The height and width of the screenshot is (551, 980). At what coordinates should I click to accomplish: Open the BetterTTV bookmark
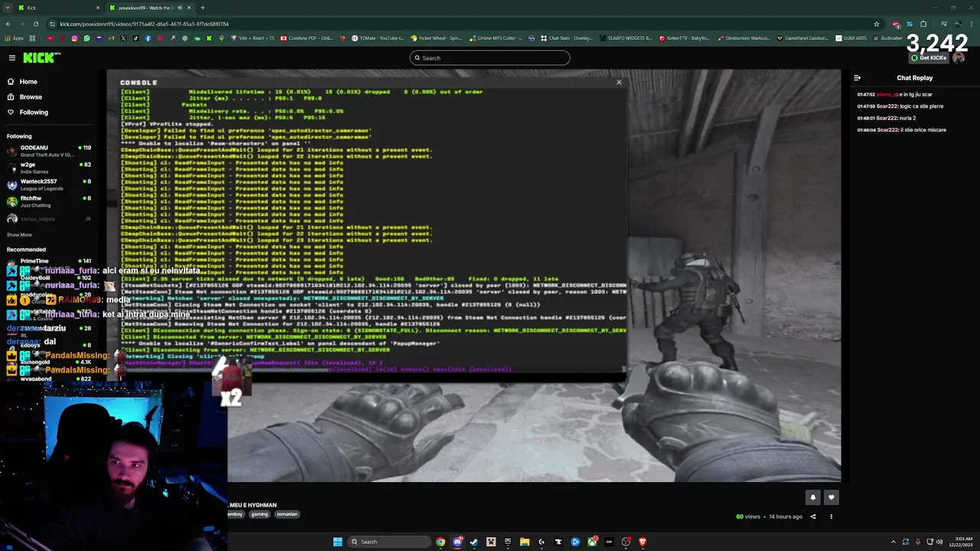click(684, 37)
